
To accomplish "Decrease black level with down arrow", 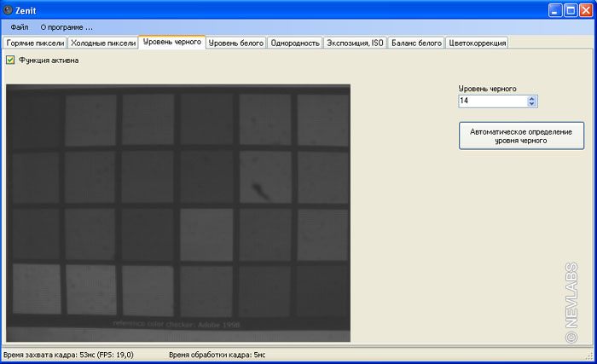I will 532,104.
